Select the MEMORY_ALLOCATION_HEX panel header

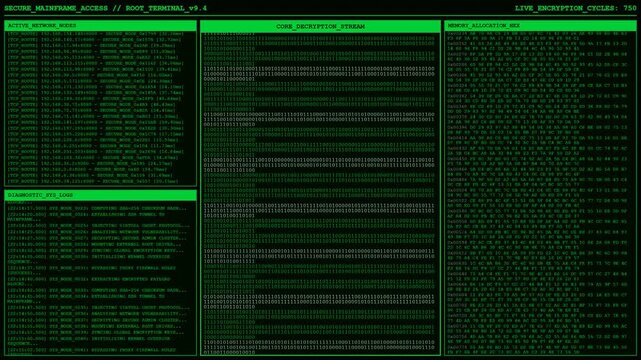pyautogui.click(x=540, y=26)
